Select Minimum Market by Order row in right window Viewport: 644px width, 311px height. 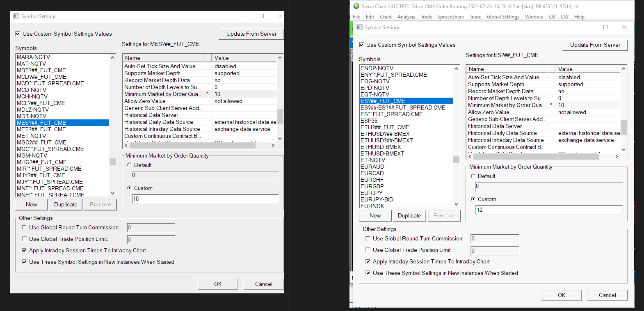(544, 105)
